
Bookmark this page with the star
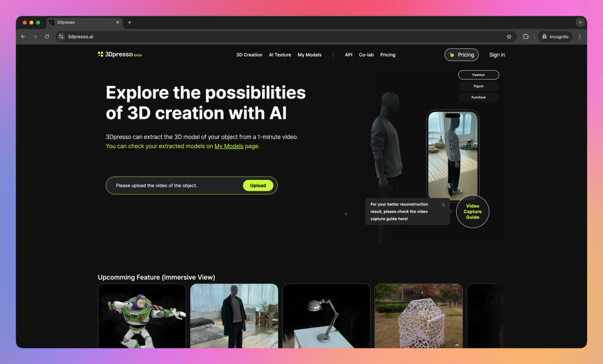pos(509,37)
